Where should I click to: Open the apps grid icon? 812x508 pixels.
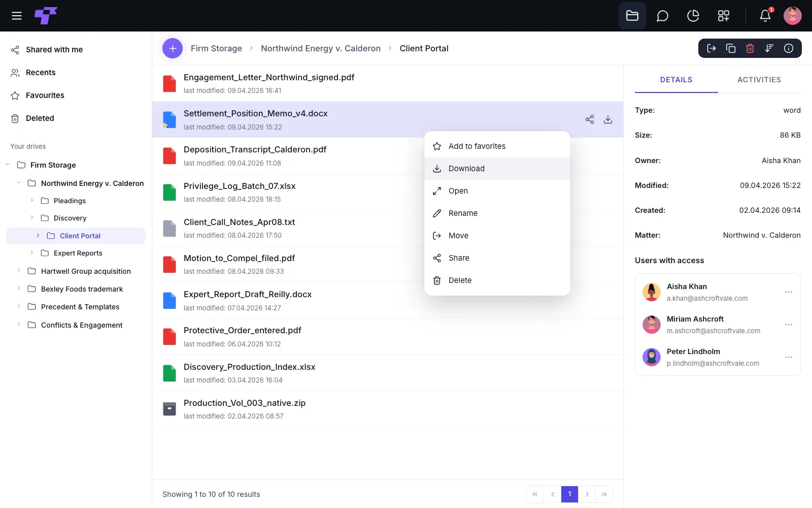(724, 16)
